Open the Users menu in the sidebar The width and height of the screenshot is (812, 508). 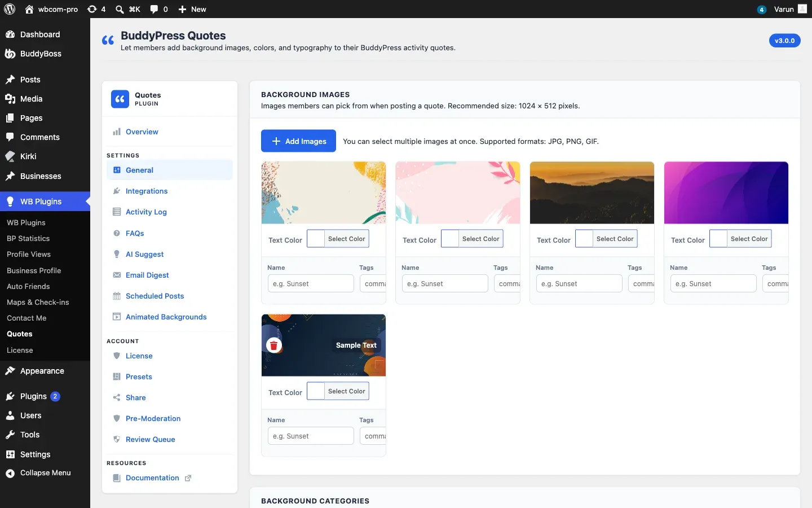point(45,415)
